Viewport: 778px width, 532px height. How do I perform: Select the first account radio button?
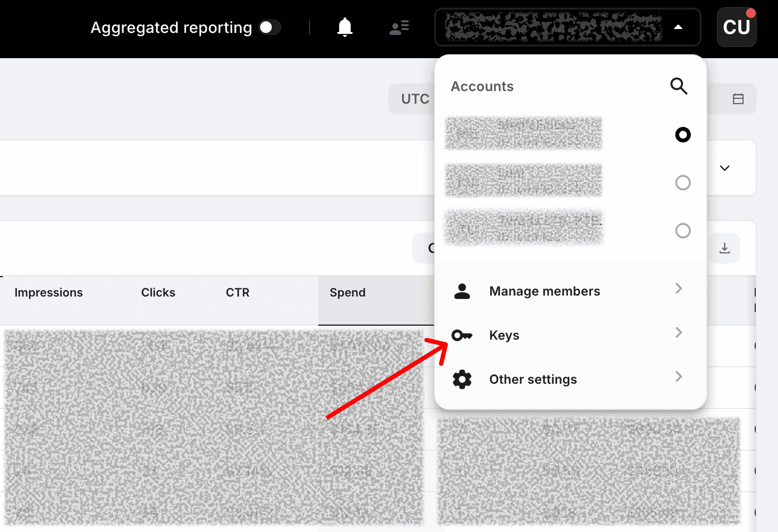[x=683, y=134]
